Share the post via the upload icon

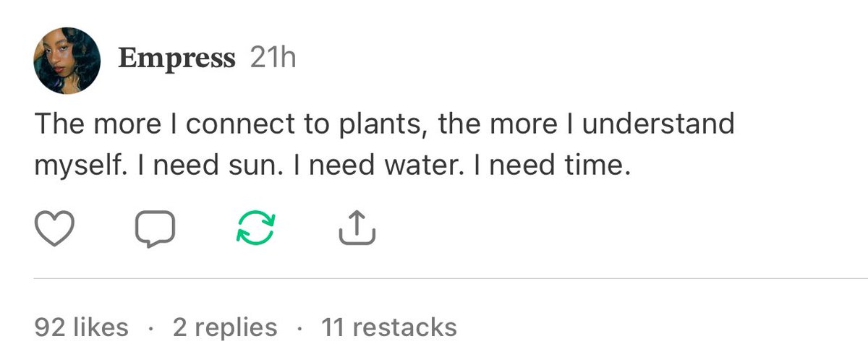pyautogui.click(x=357, y=230)
